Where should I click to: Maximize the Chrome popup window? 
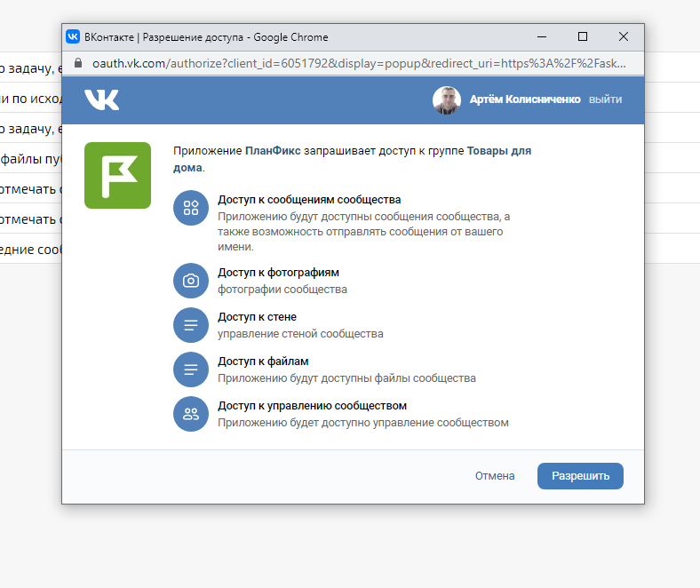pyautogui.click(x=583, y=36)
